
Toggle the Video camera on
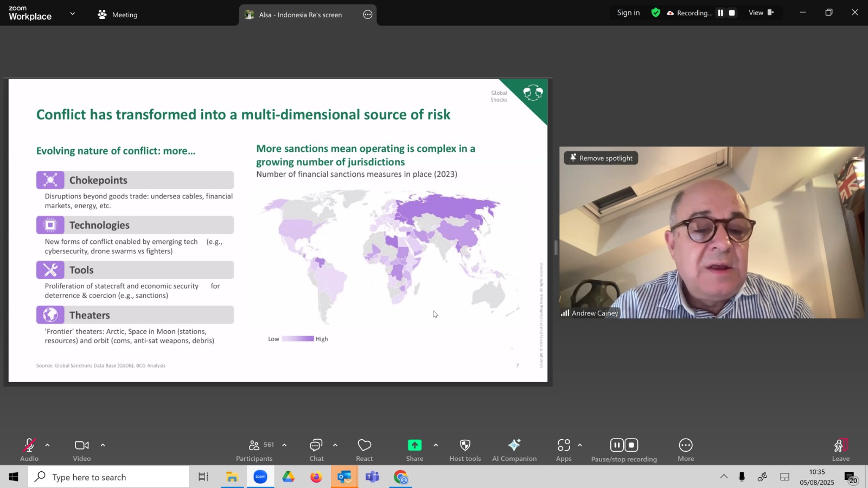click(x=82, y=450)
